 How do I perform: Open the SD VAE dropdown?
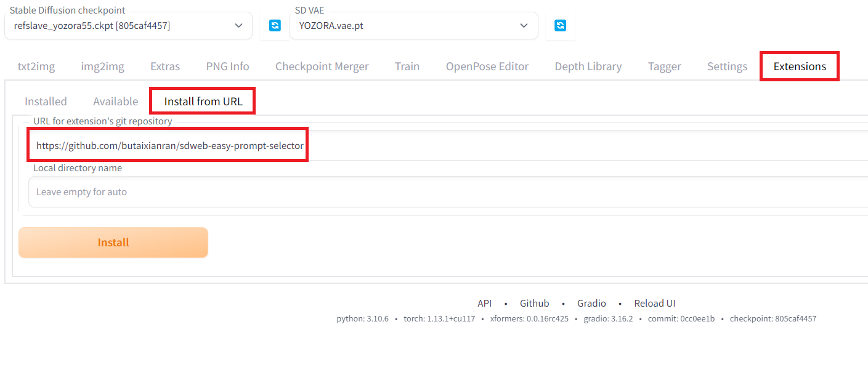(413, 26)
